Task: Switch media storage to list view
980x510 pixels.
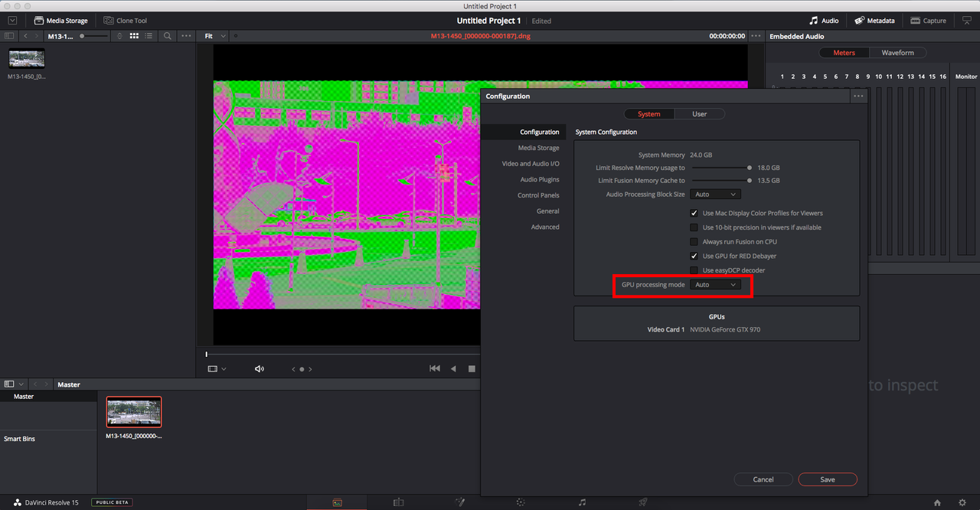Action: click(149, 36)
